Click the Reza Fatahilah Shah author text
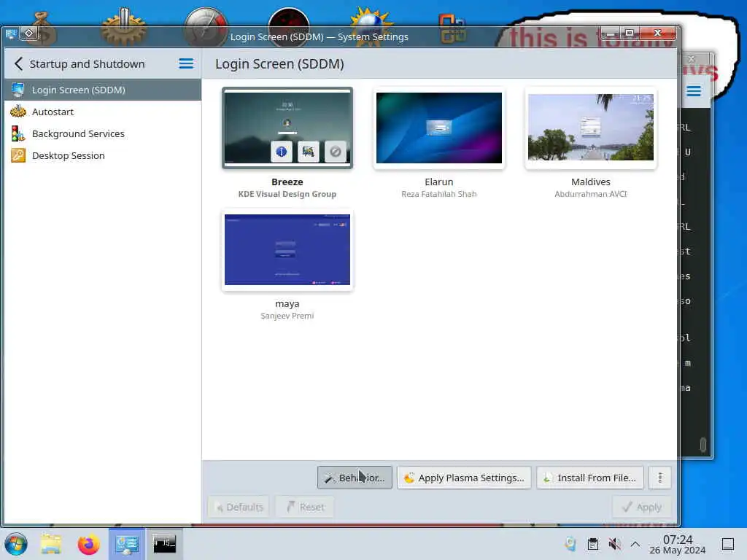The height and width of the screenshot is (560, 747). 438,194
